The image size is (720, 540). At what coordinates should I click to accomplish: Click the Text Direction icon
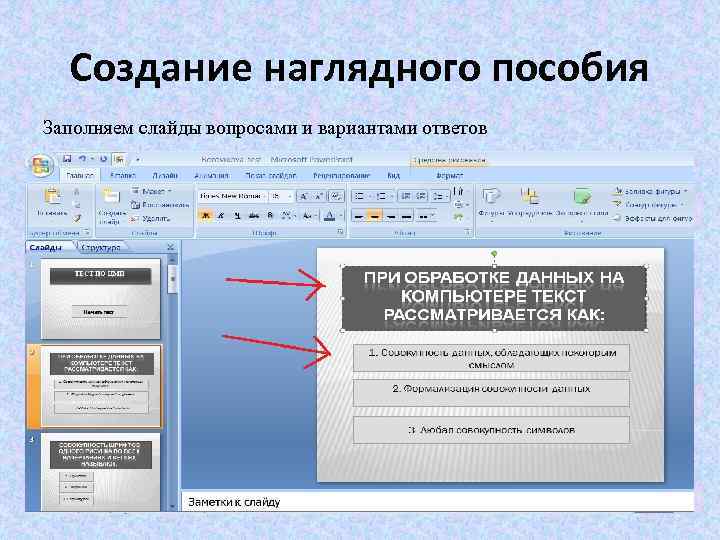(x=458, y=191)
